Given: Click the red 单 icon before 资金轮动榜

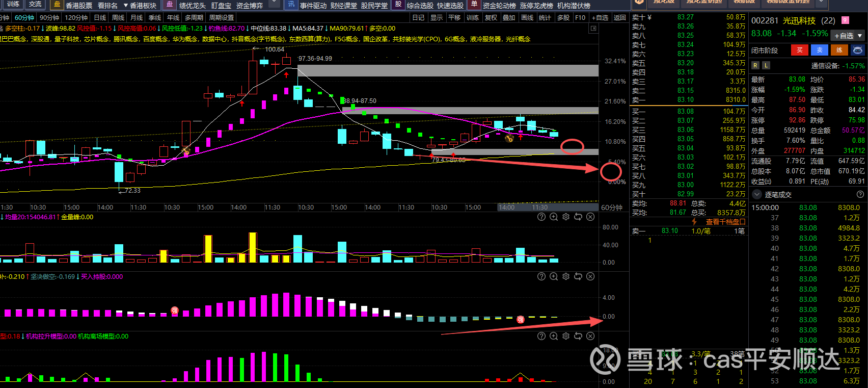Looking at the screenshot, I should (x=474, y=5).
